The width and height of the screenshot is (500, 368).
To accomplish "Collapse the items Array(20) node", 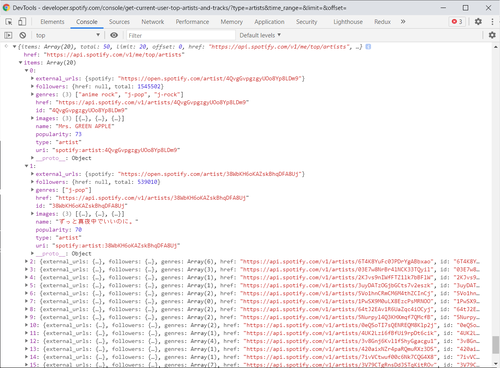I will coord(20,63).
